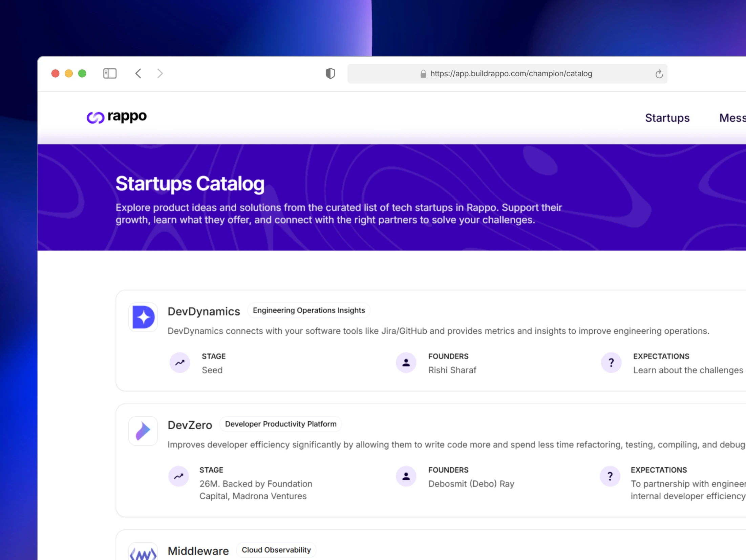
Task: Minimize the window with the yellow button
Action: 69,74
